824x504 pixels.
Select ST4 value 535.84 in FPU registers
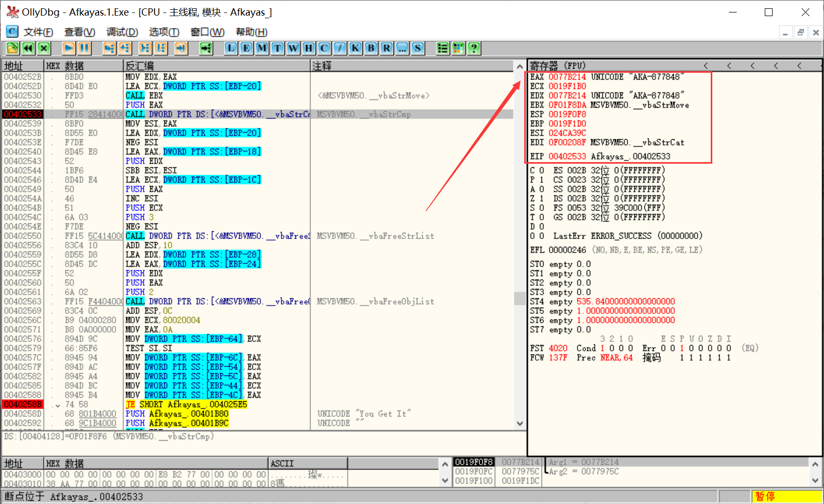tap(626, 301)
